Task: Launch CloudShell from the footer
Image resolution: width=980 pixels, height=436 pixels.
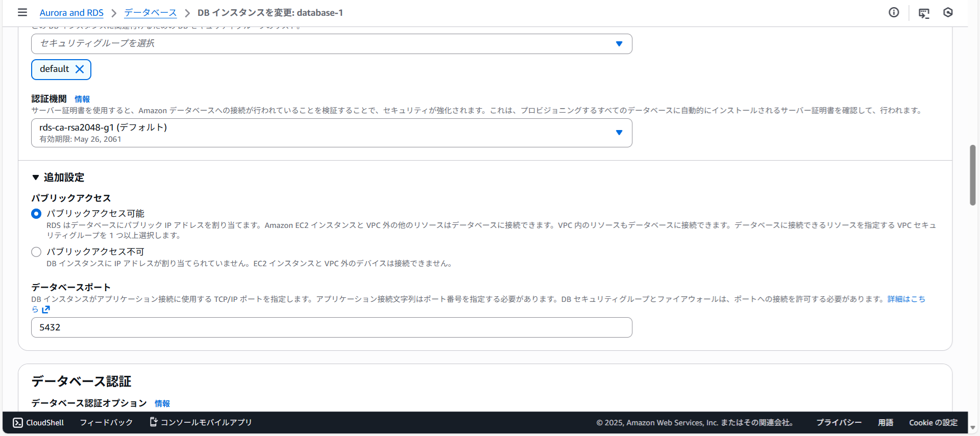Action: 39,423
